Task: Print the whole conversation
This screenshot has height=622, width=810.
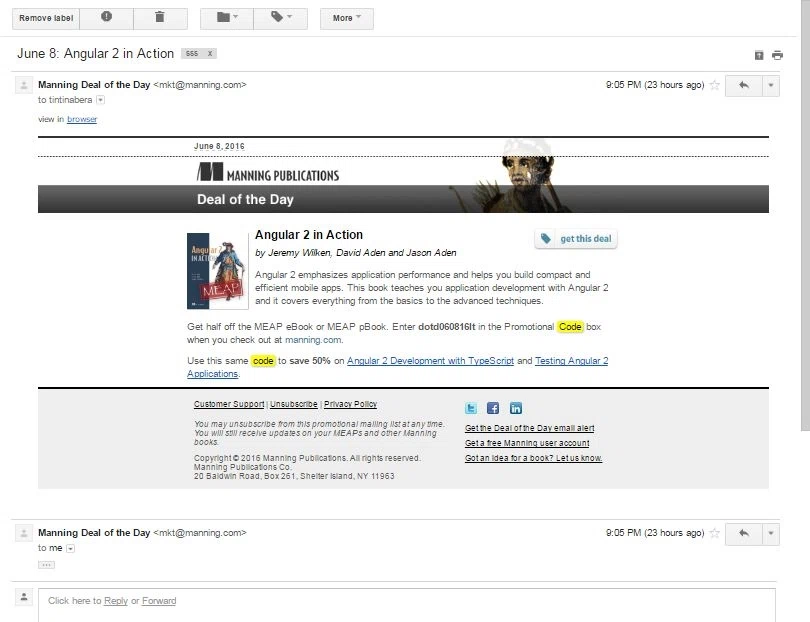Action: (777, 55)
